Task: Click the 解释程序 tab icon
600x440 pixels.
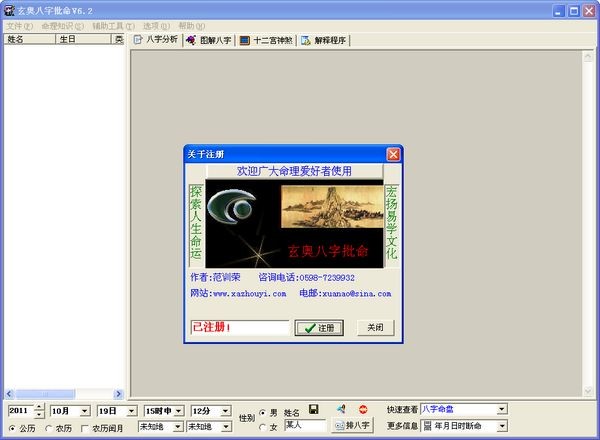Action: 305,40
